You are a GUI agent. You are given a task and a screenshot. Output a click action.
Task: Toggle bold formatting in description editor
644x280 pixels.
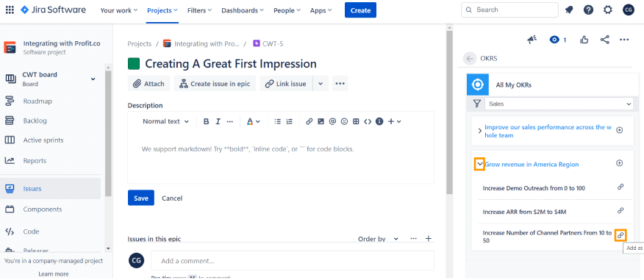coord(206,121)
